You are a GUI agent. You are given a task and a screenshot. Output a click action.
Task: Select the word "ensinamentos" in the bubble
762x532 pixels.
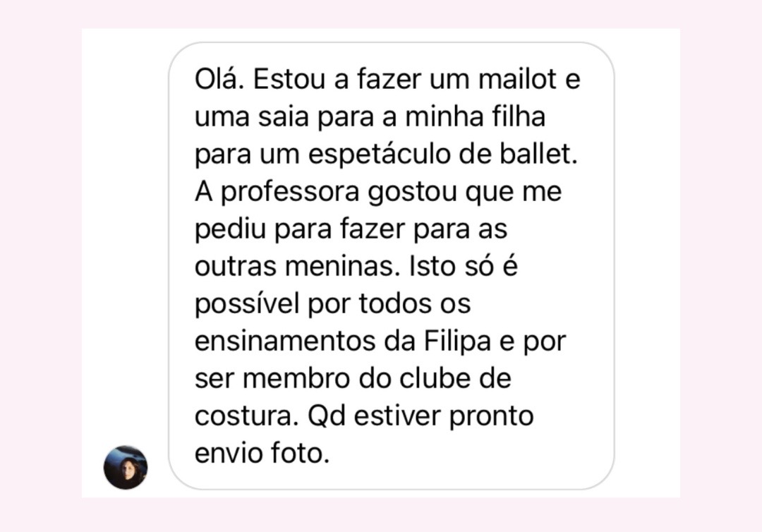coord(285,341)
